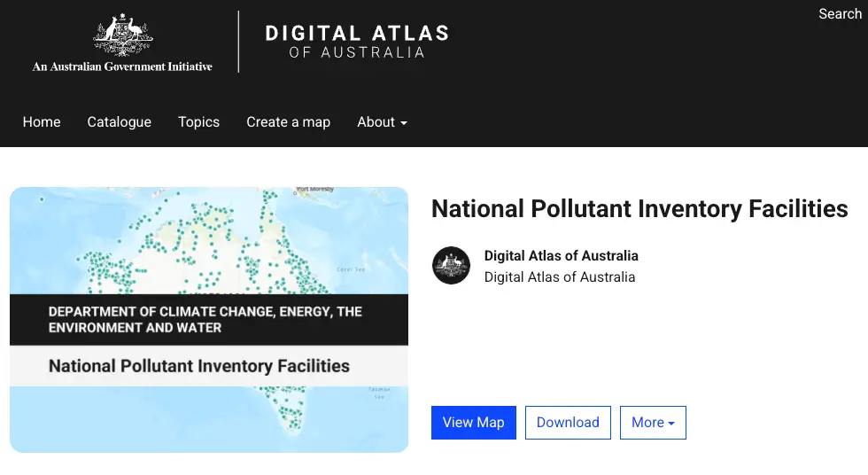Image resolution: width=868 pixels, height=475 pixels.
Task: Click the Digital Atlas of Australia owner avatar
Action: tap(451, 265)
